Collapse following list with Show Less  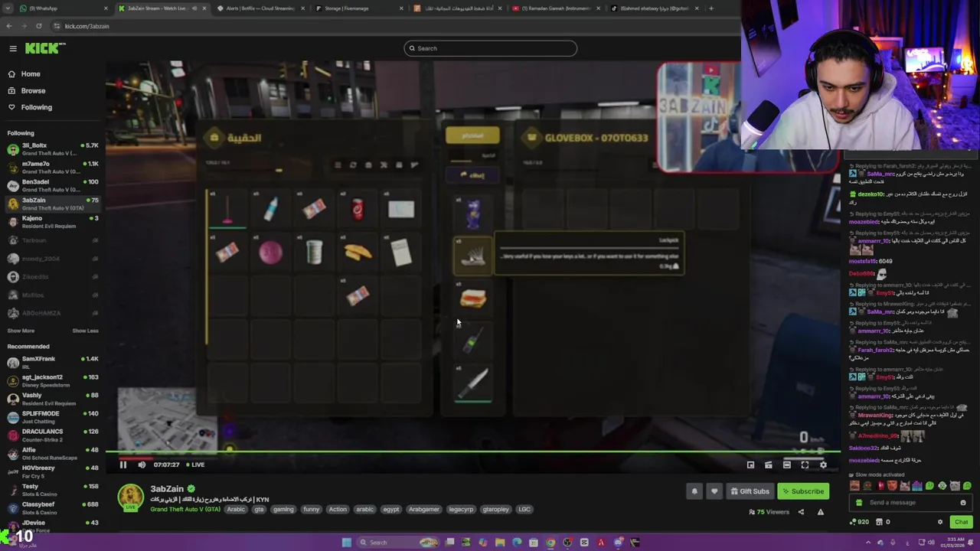click(x=85, y=331)
